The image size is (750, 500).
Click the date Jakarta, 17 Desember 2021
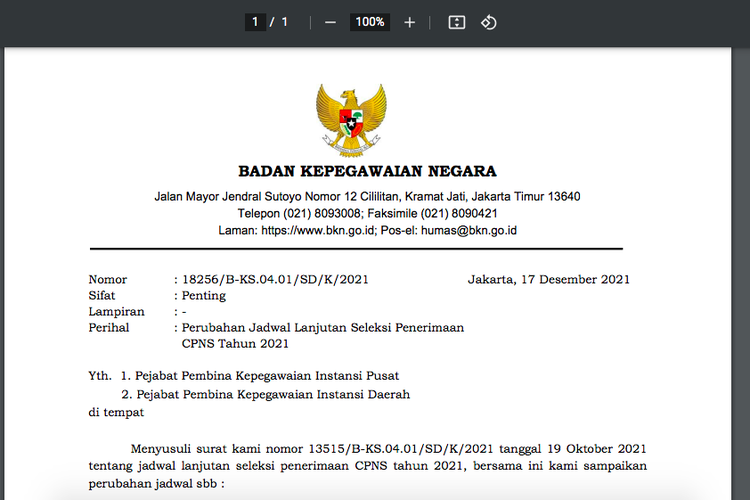[x=548, y=280]
